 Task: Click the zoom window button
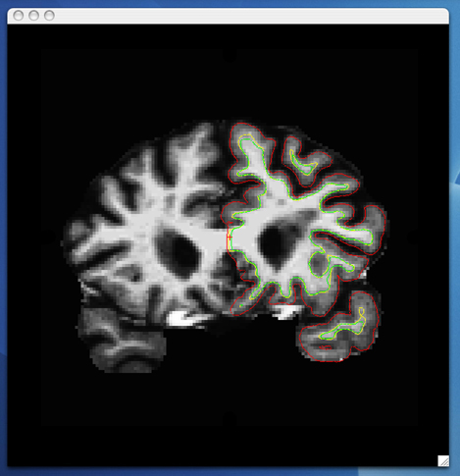pos(49,16)
